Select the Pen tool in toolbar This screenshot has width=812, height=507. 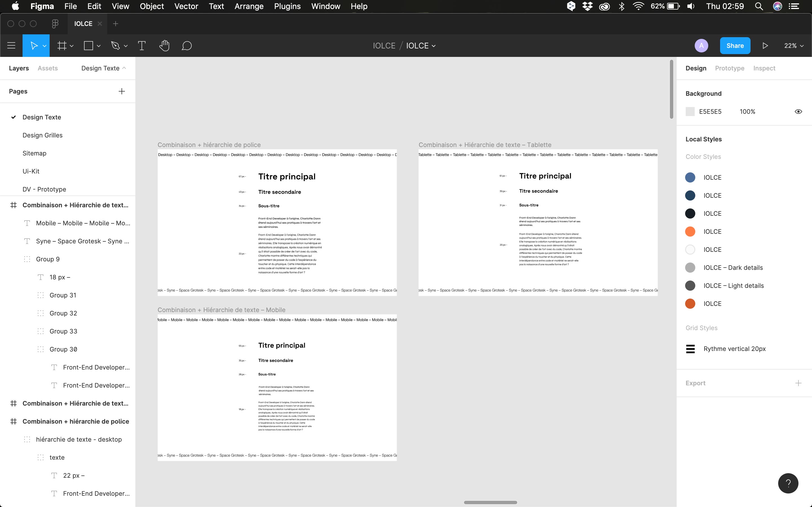(116, 46)
